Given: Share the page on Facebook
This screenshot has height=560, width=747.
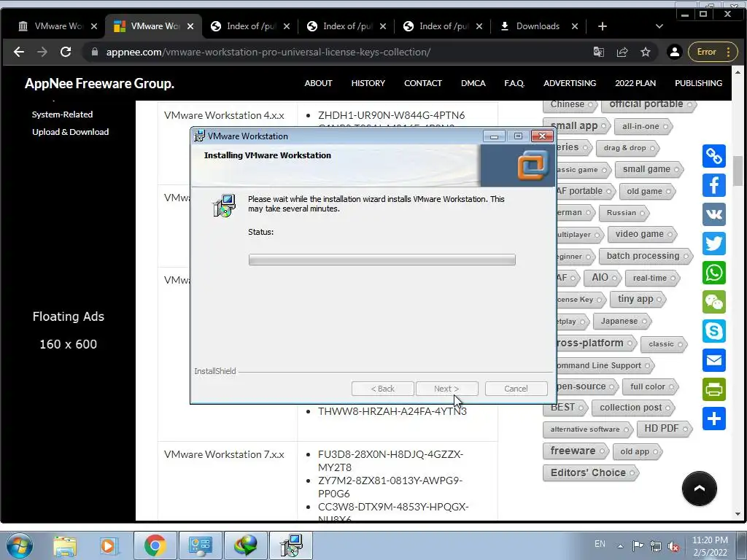Looking at the screenshot, I should (713, 185).
